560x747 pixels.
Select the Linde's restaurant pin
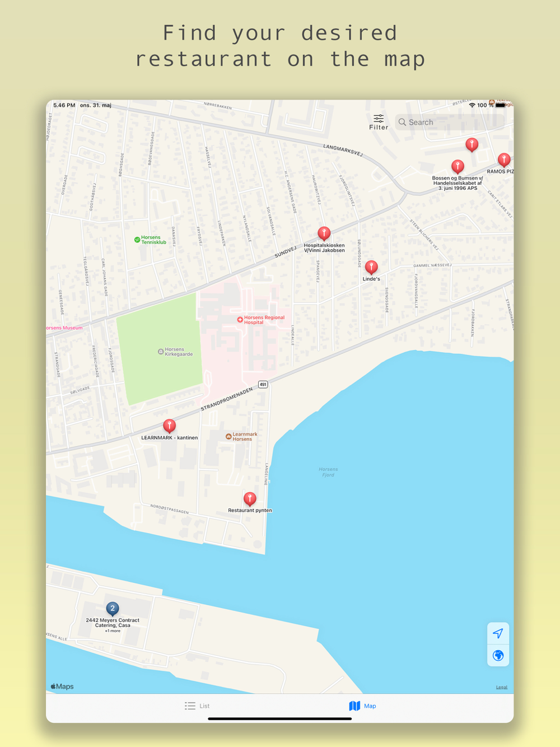pyautogui.click(x=371, y=267)
